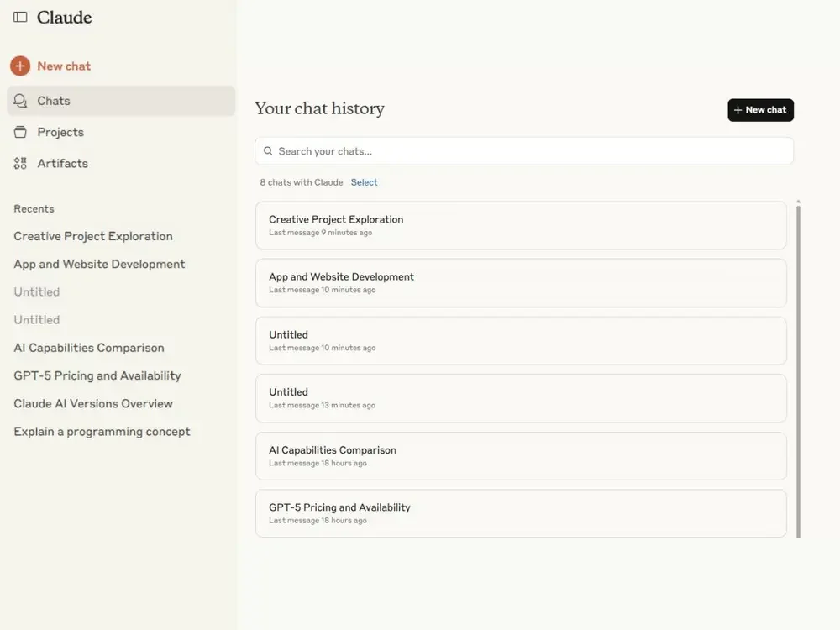Viewport: 840px width, 630px height.
Task: Open AI Capabilities Comparison history card
Action: [521, 456]
